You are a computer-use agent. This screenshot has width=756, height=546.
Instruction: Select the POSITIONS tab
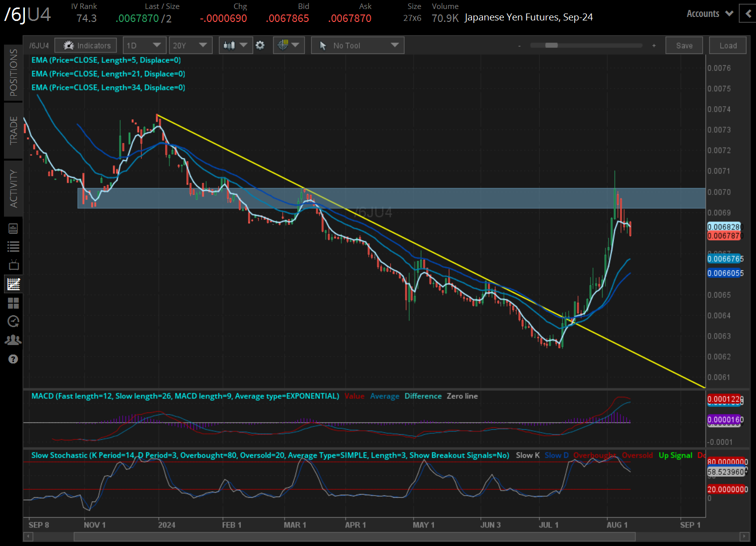13,71
